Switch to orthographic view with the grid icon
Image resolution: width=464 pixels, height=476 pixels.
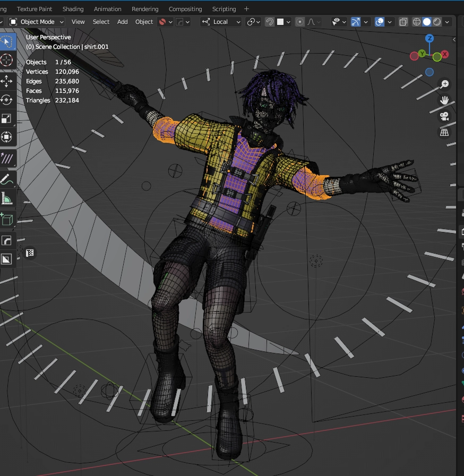[x=444, y=132]
